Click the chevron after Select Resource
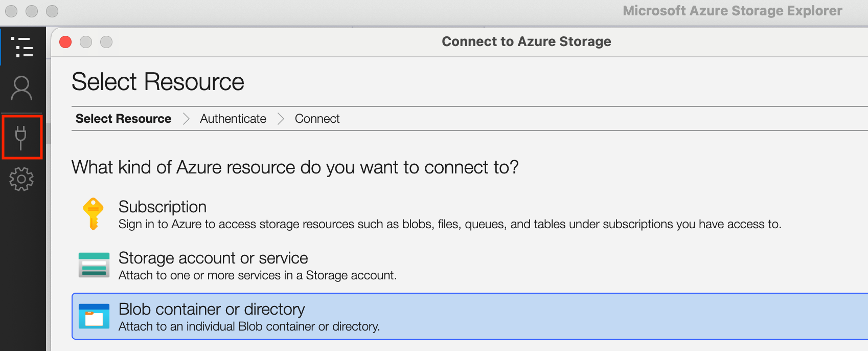Image resolution: width=868 pixels, height=351 pixels. [186, 119]
